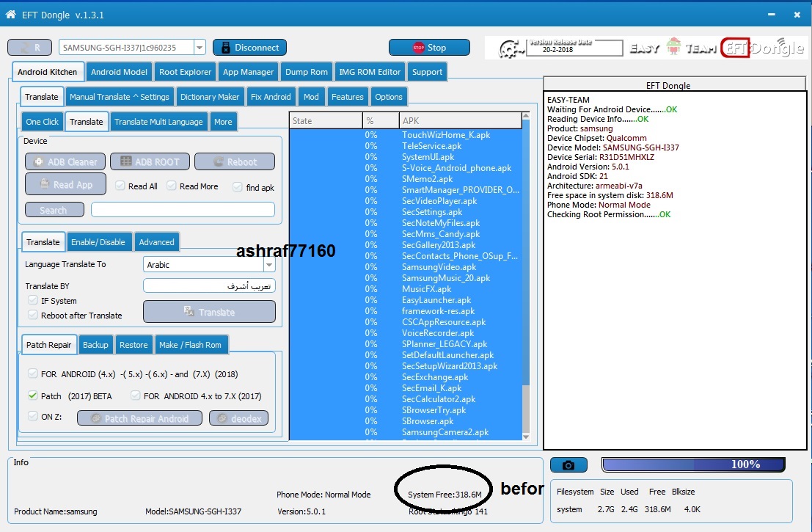Viewport: 812px width, 532px height.
Task: Select SamsungCamera2.apk row
Action: [406, 432]
